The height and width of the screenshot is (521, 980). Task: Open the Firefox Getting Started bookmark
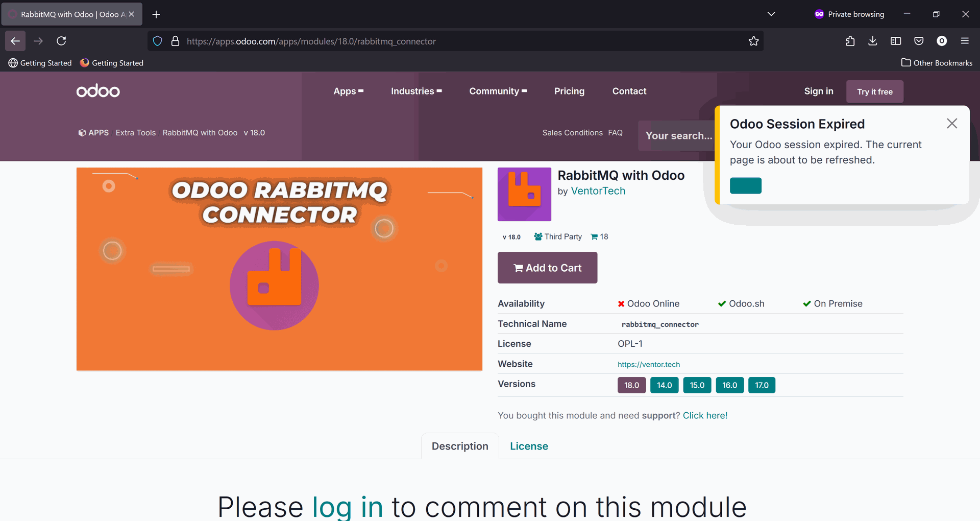click(x=112, y=63)
